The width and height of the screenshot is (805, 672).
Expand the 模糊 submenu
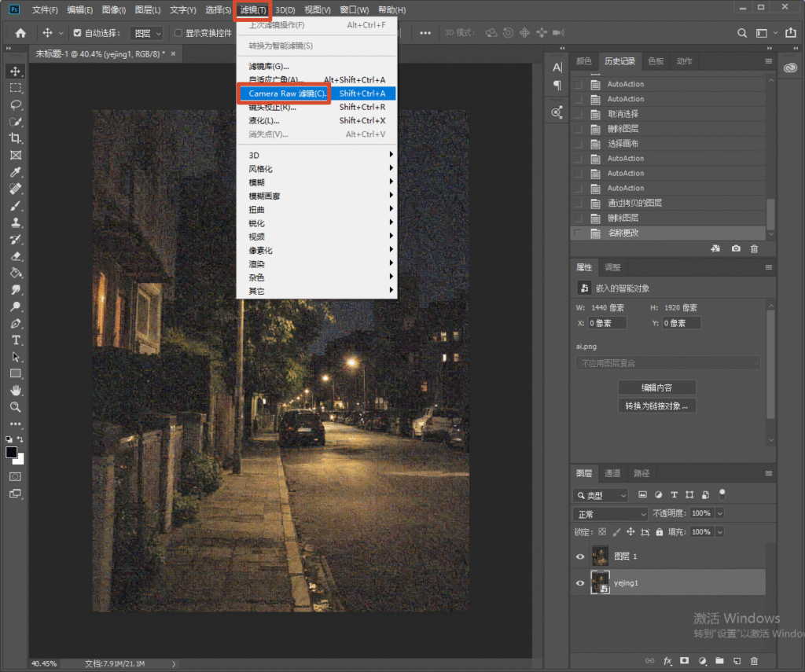pos(316,182)
